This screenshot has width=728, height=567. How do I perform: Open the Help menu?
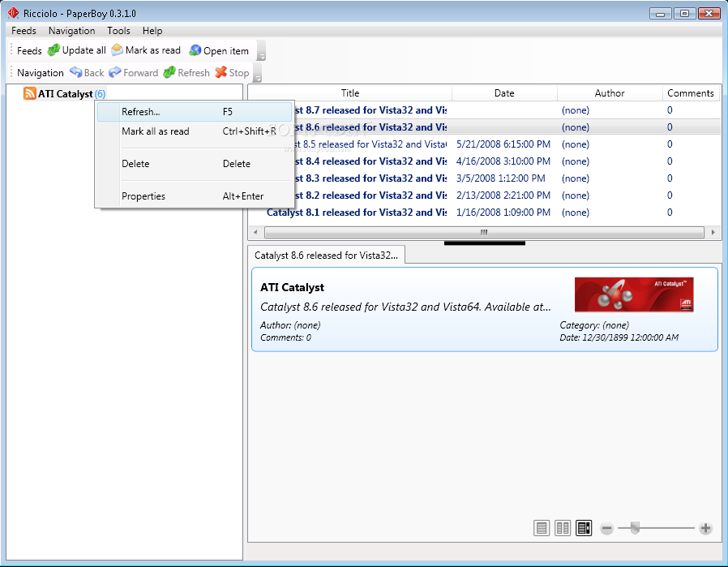click(x=152, y=31)
